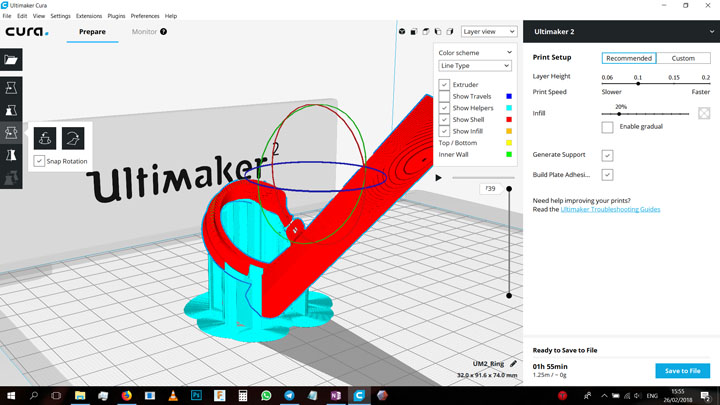Uncheck the Extruder checkbox
Image resolution: width=720 pixels, height=405 pixels.
(444, 84)
